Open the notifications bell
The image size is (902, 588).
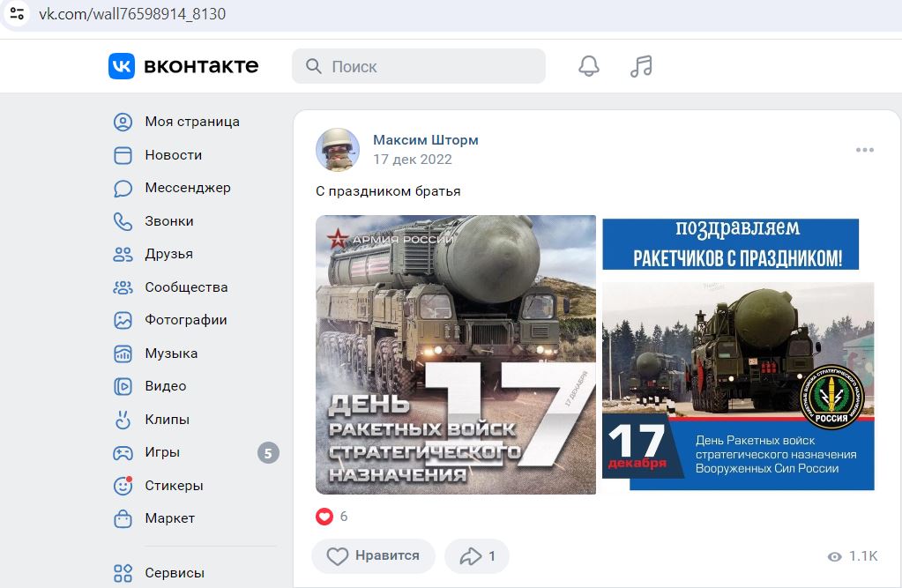pyautogui.click(x=589, y=64)
